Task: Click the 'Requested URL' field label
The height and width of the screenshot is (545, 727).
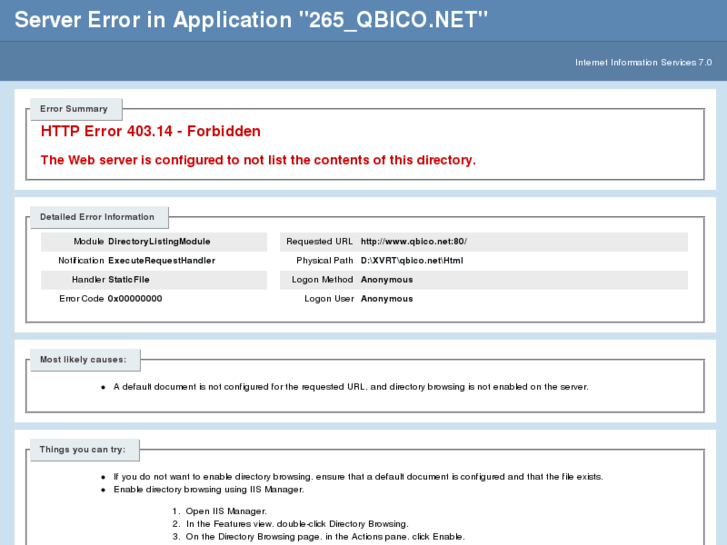Action: point(319,242)
